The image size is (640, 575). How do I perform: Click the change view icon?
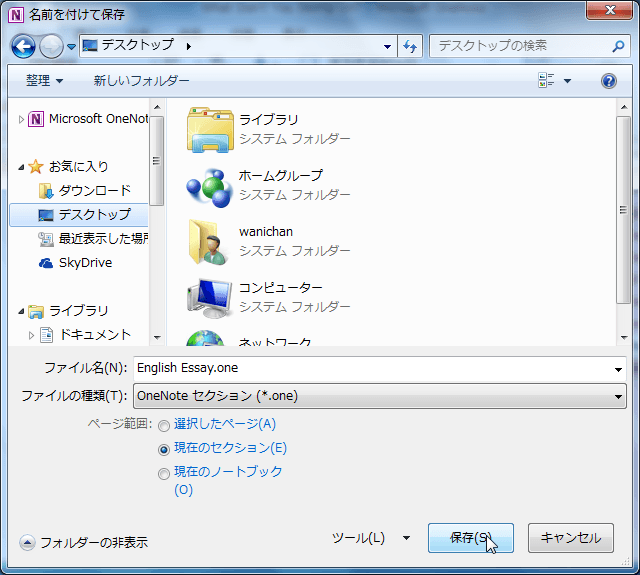[x=546, y=80]
